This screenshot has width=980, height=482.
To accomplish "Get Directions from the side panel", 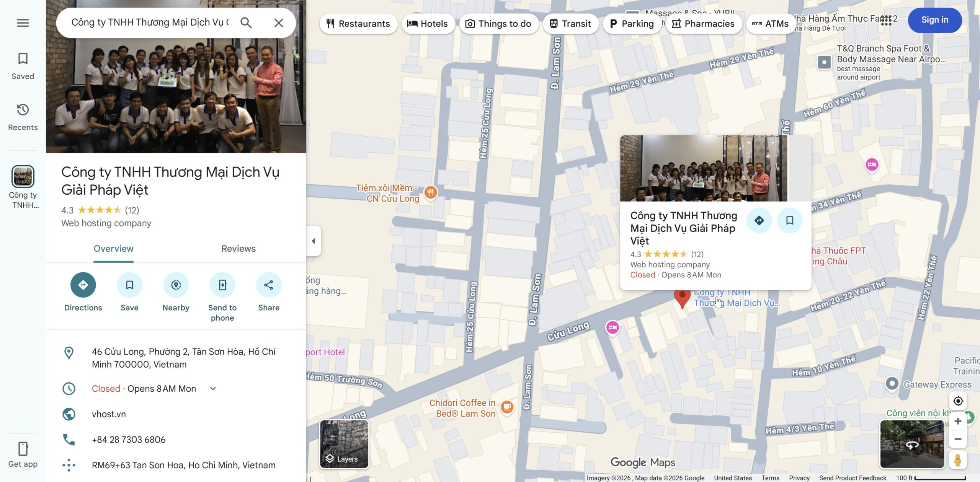I will pyautogui.click(x=83, y=285).
